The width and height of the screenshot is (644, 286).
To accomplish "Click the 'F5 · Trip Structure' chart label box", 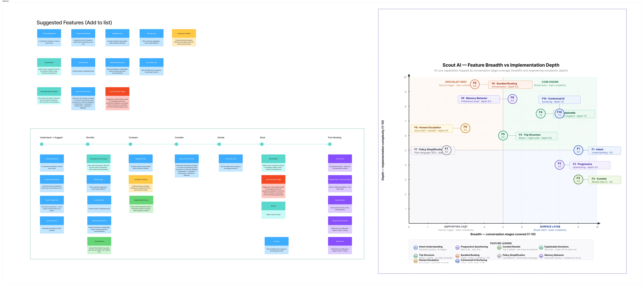I will point(536,136).
